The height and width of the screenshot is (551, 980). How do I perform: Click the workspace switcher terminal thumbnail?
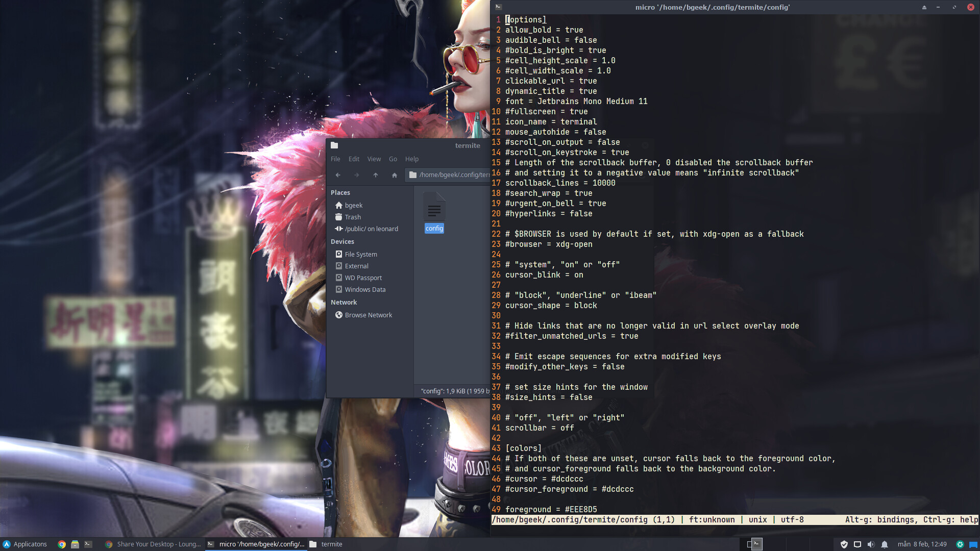pos(757,544)
